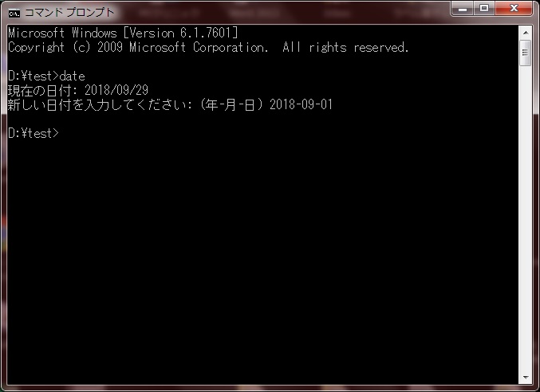Click the vertical scrollbar thumb
Image resolution: width=540 pixels, height=392 pixels.
[526, 53]
